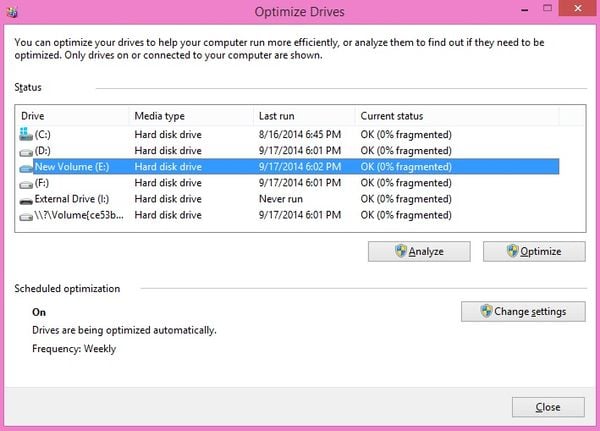Select the \\?\Volume{ce53b... entry name
The image size is (600, 431).
(x=78, y=216)
